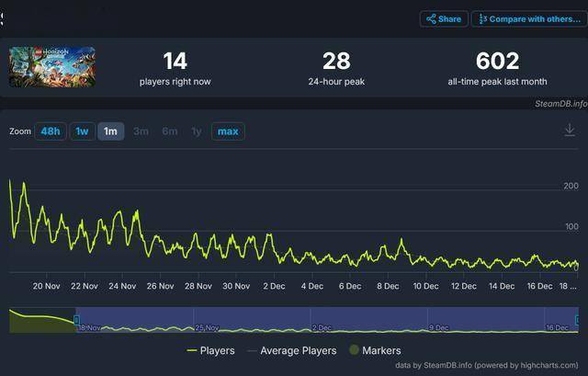The image size is (588, 376).
Task: Click the right navigator range handle
Action: click(577, 319)
